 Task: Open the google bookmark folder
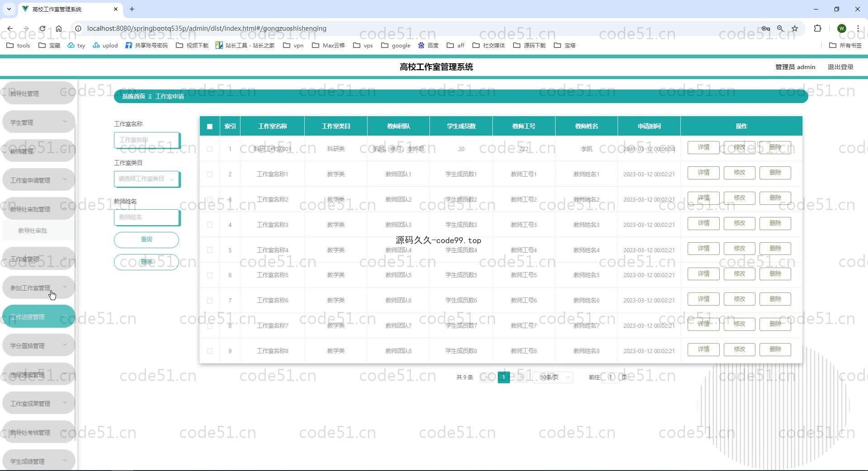click(396, 45)
